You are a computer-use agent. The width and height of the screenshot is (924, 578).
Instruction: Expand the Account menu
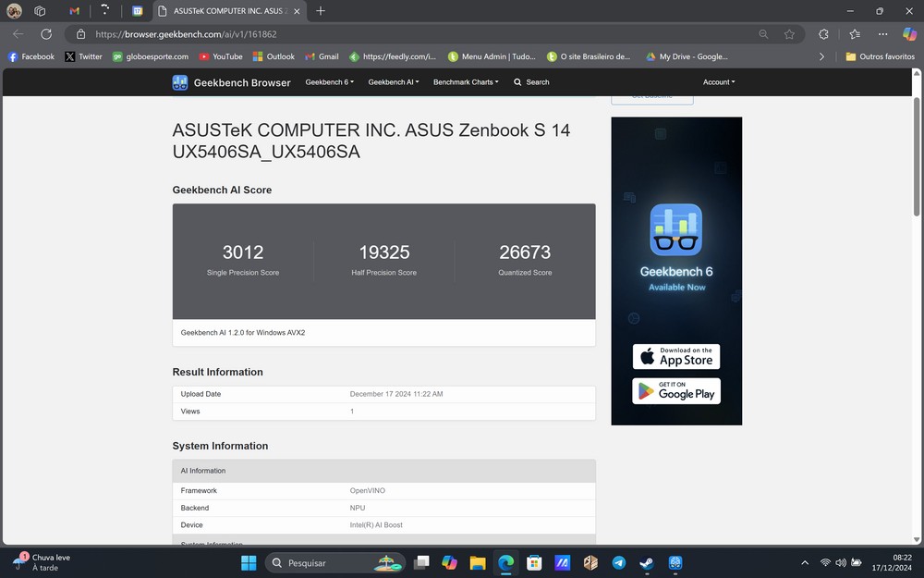(719, 82)
